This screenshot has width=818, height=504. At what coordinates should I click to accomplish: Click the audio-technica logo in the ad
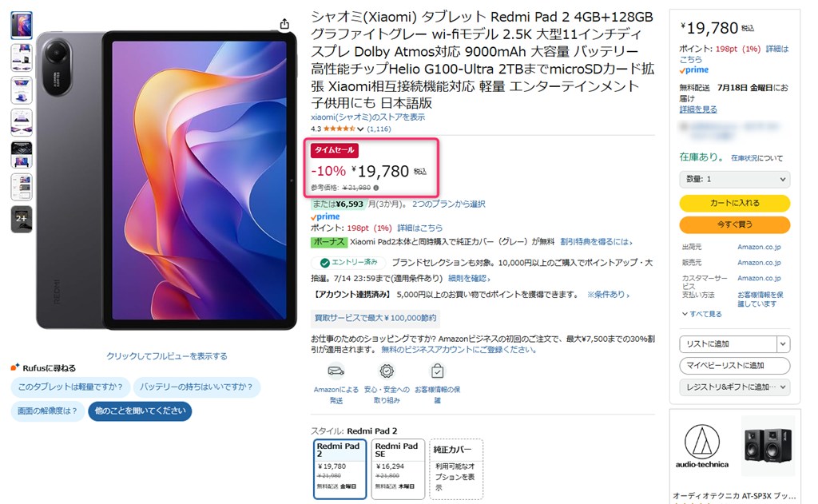[x=702, y=446]
